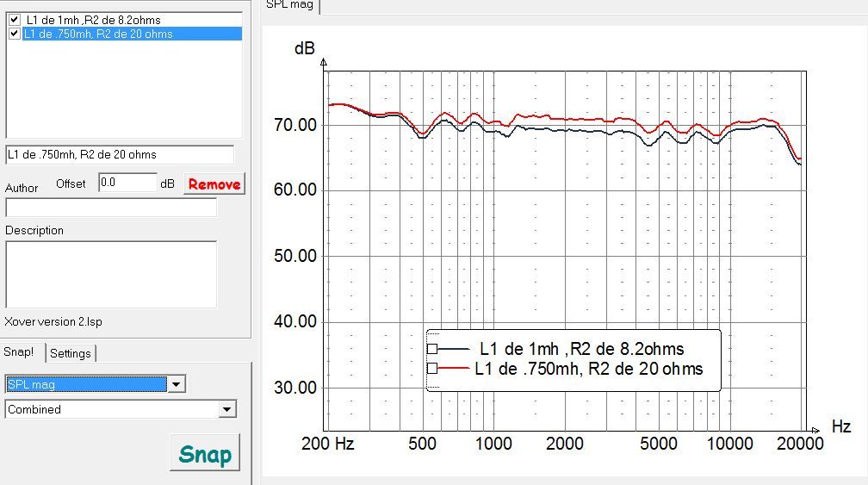Click inside the Description text box
The image size is (868, 485).
tap(111, 275)
